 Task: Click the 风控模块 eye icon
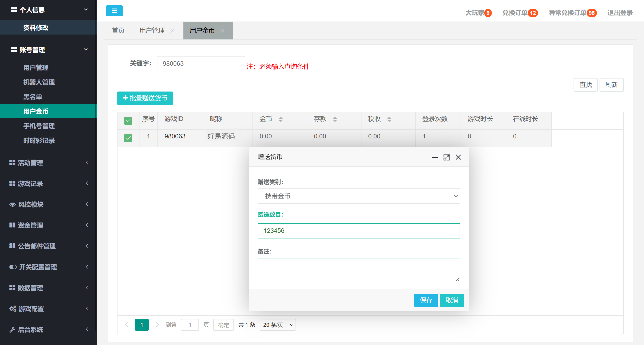click(x=13, y=204)
